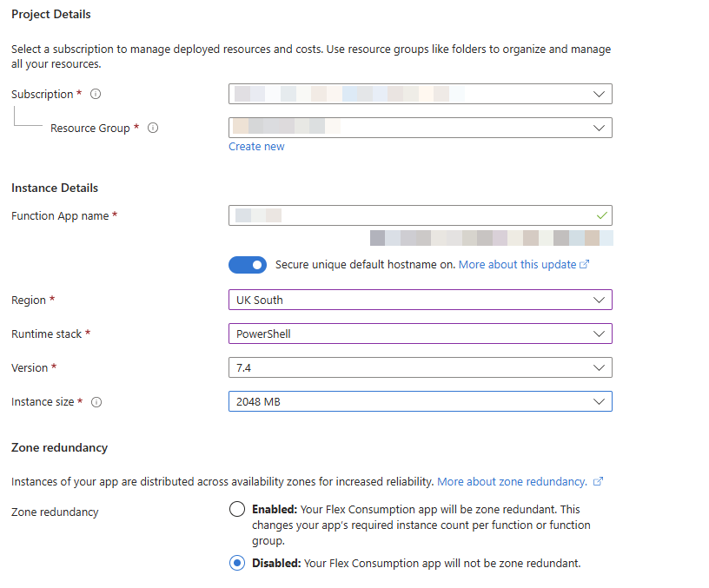Click external link icon after zone redundancy link
The height and width of the screenshot is (588, 709).
click(x=598, y=481)
